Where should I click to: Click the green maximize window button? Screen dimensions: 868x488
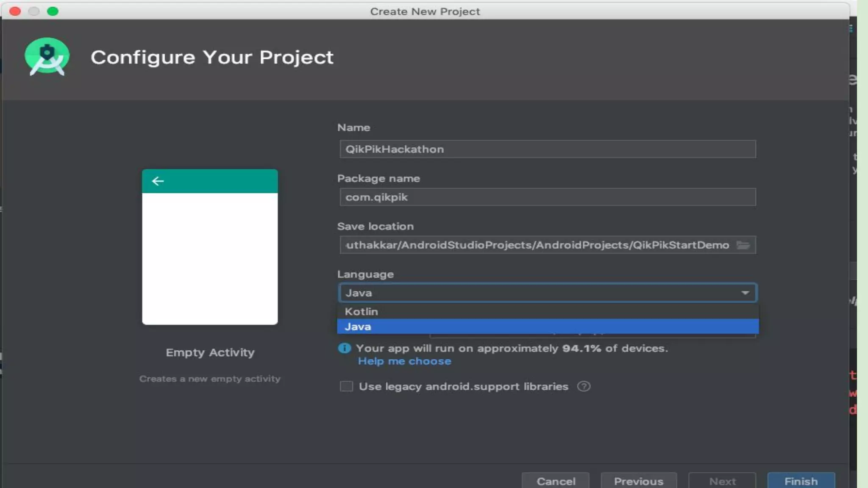(53, 11)
